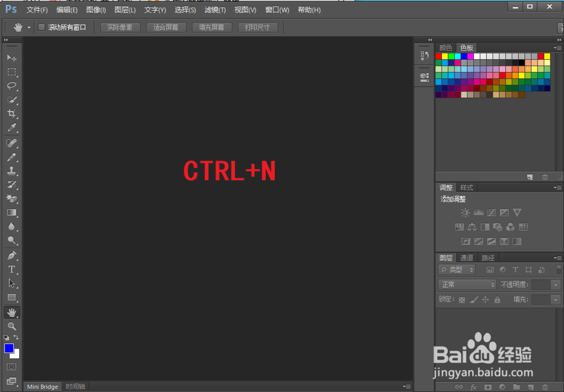Select the Clone Stamp tool
The image size is (564, 392).
pyautogui.click(x=11, y=171)
